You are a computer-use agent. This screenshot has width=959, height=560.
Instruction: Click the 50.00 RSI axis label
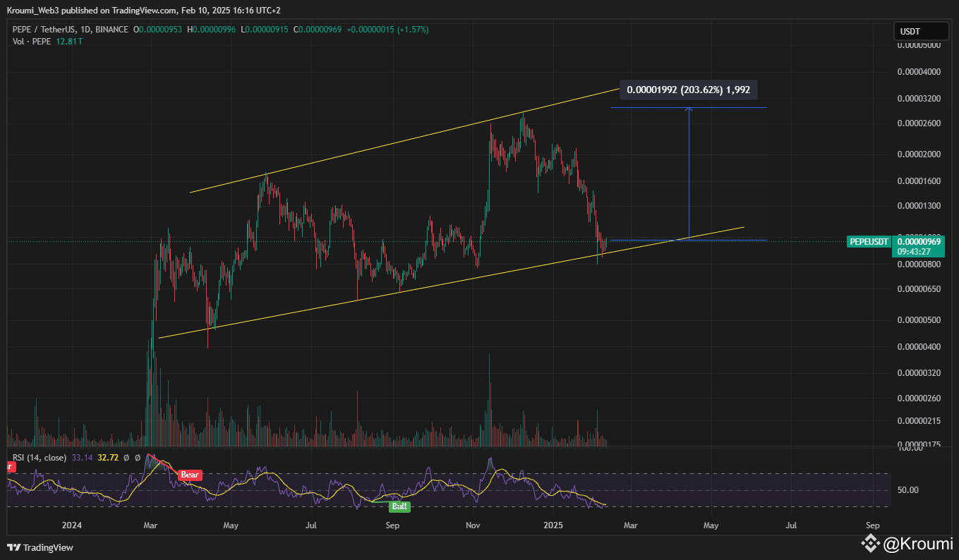click(x=907, y=489)
